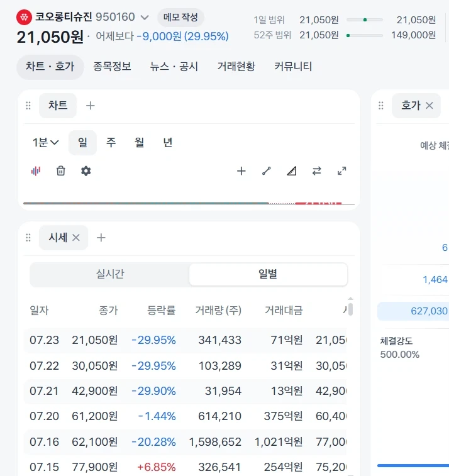Click the +6.85% change cell
This screenshot has height=476, width=449.
click(x=157, y=467)
